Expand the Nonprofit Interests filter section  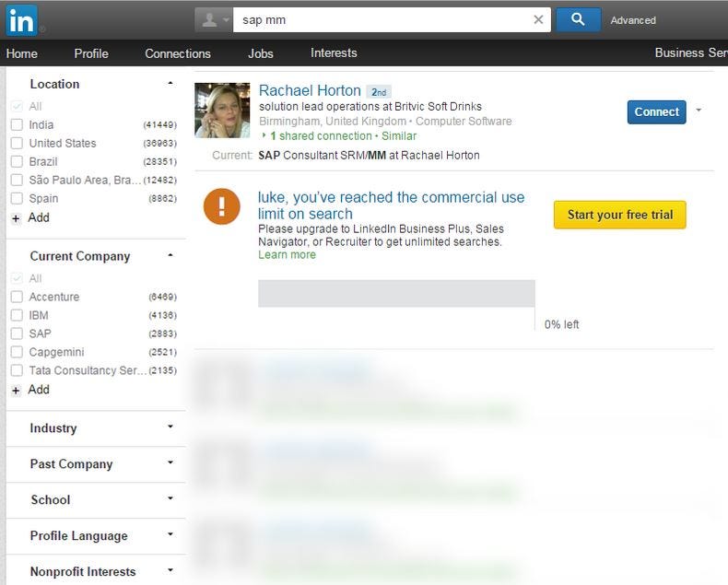click(170, 569)
